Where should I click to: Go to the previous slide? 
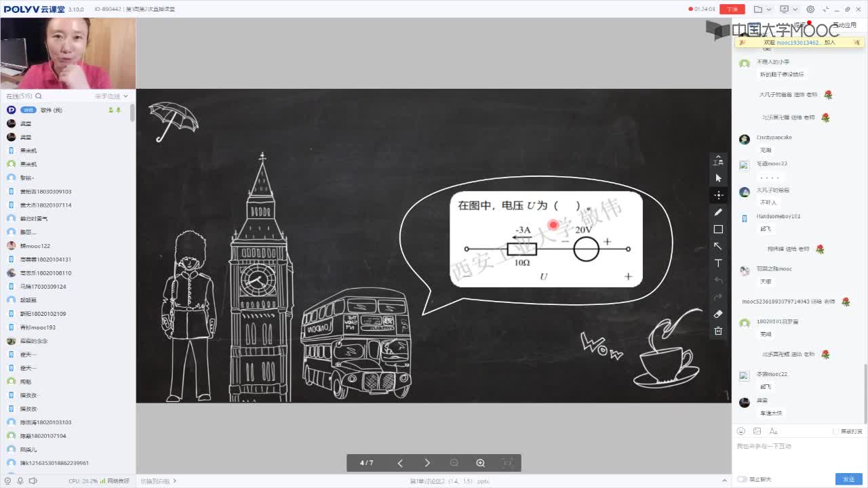(x=400, y=463)
